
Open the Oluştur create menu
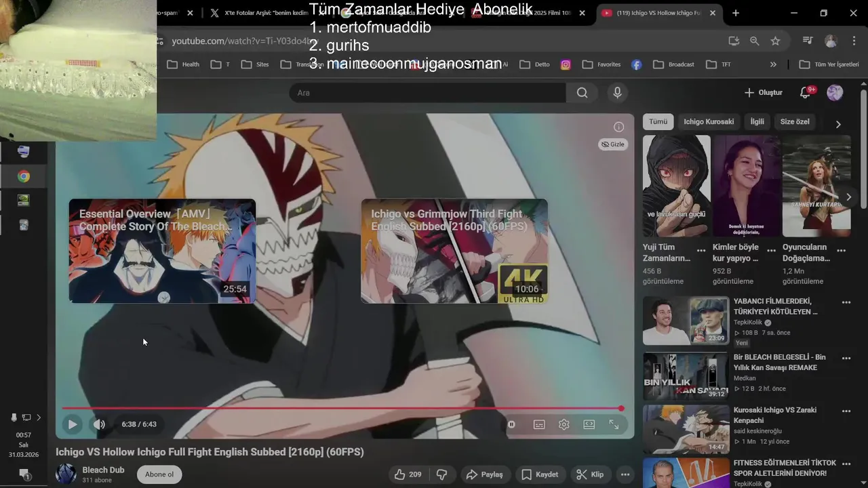764,93
